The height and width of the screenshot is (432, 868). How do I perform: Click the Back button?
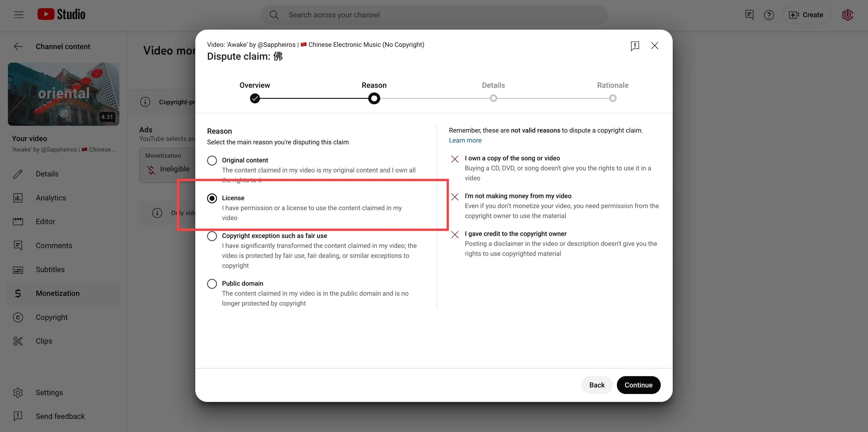[597, 385]
